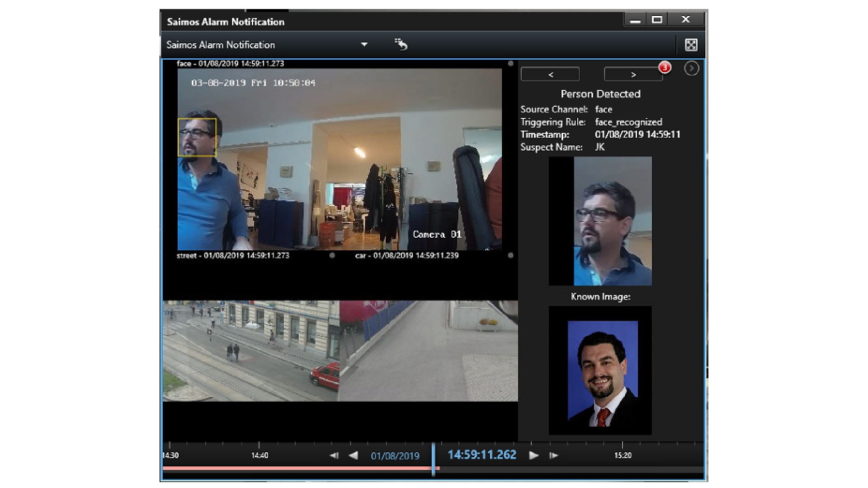Viewport: 868px width, 488px height.
Task: Play video in reverse
Action: (x=354, y=455)
